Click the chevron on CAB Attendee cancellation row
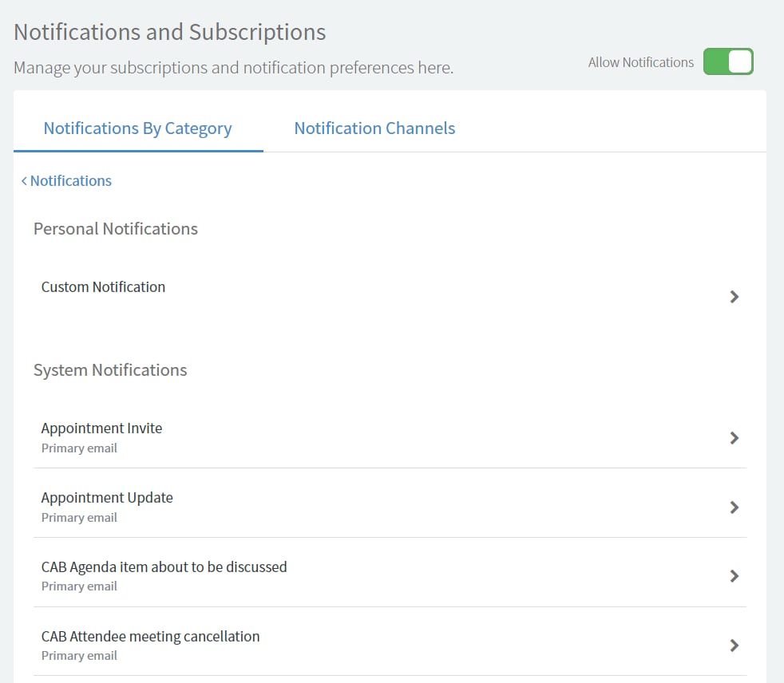The image size is (784, 683). coord(734,645)
